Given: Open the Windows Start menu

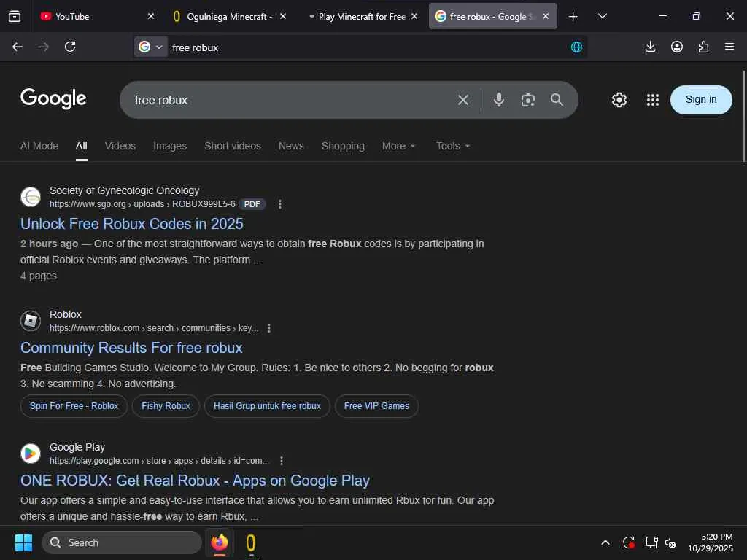Looking at the screenshot, I should [23, 542].
